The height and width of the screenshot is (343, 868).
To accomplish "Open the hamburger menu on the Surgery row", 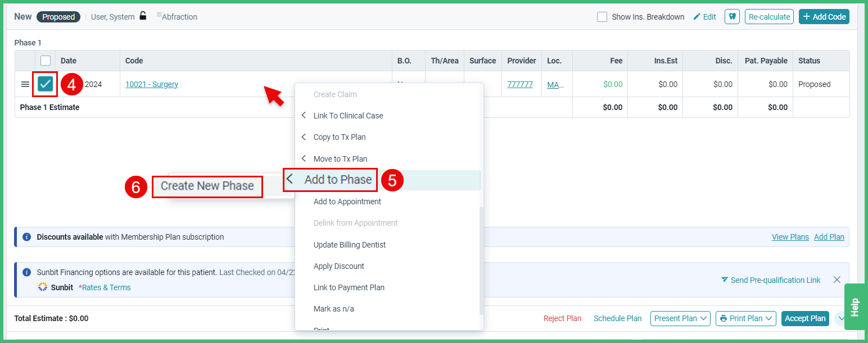I will (x=25, y=84).
